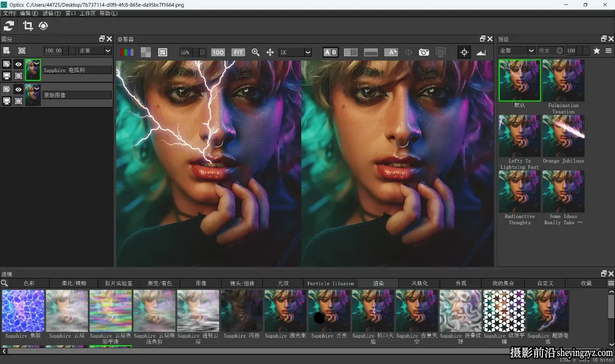
Task: Open the RGB channels viewer icon
Action: (x=127, y=52)
